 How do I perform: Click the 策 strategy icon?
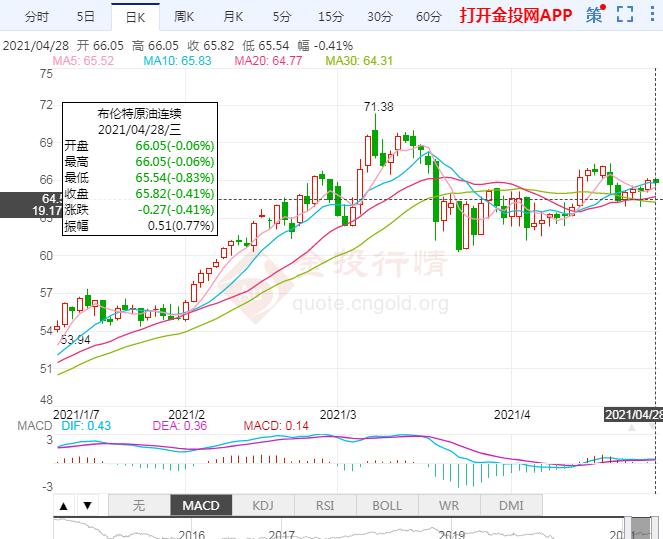pos(595,15)
